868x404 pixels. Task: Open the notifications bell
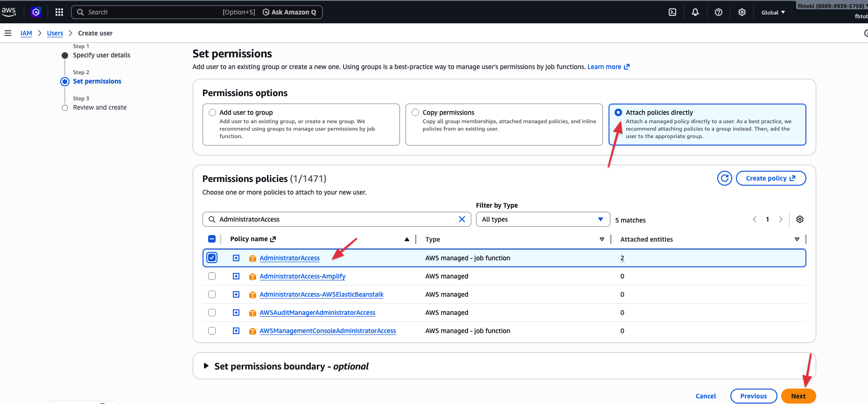click(695, 12)
